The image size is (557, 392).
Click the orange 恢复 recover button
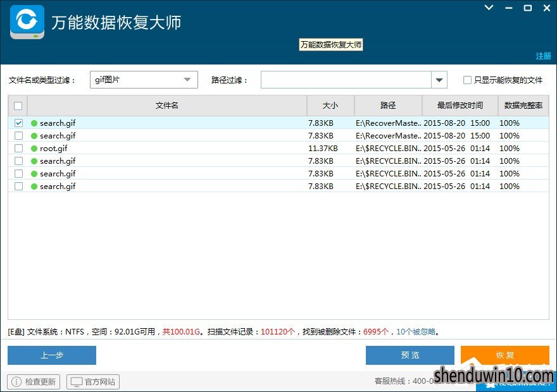505,355
